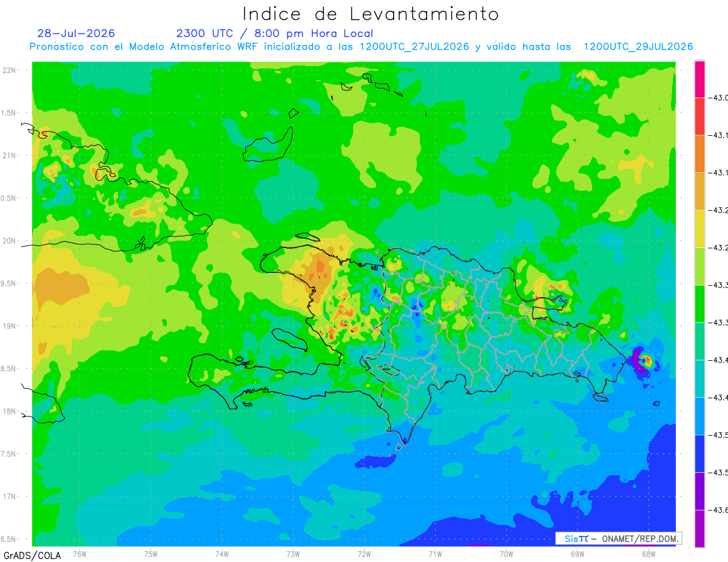Select the '72W' longitude axis label
728x562 pixels.
coord(364,554)
